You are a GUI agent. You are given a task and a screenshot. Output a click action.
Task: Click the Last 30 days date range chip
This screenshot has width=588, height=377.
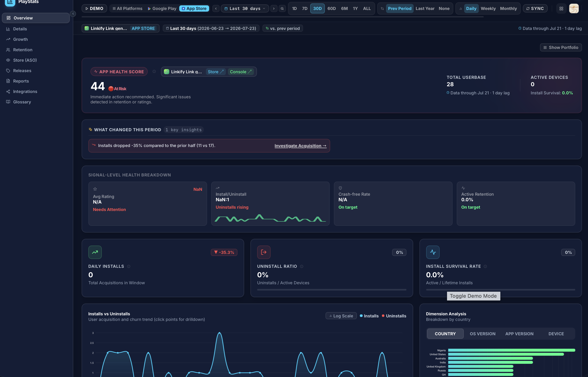(211, 28)
